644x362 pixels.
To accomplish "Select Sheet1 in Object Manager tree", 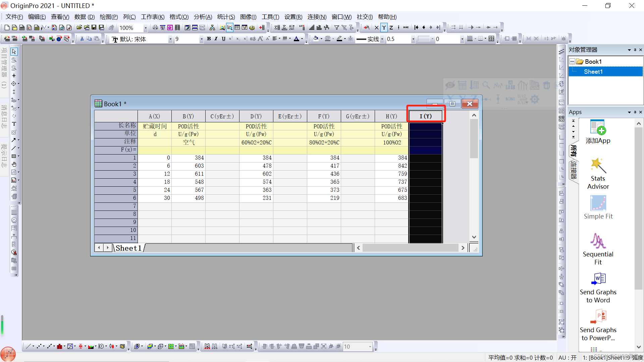I will tap(593, 71).
